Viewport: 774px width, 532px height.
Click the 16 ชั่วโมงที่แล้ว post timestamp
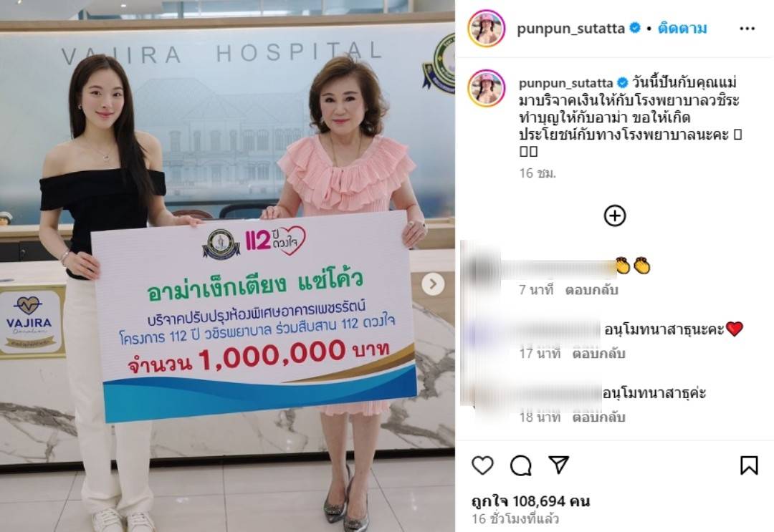click(515, 519)
